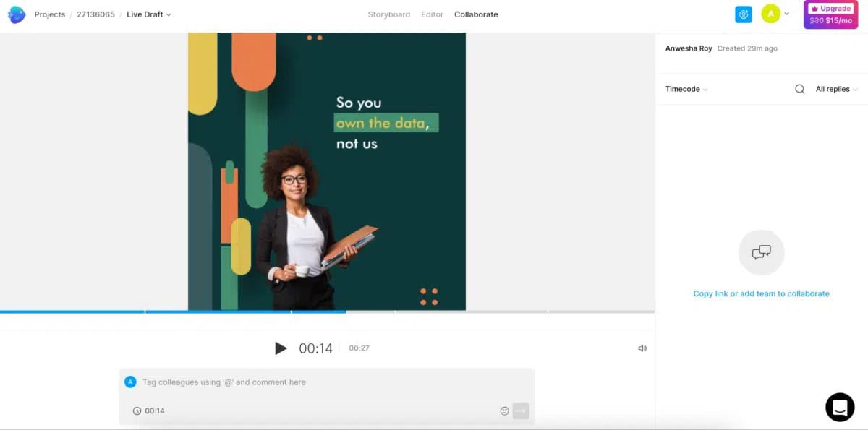This screenshot has width=868, height=430.
Task: Click Copy link or add team link
Action: (x=761, y=293)
